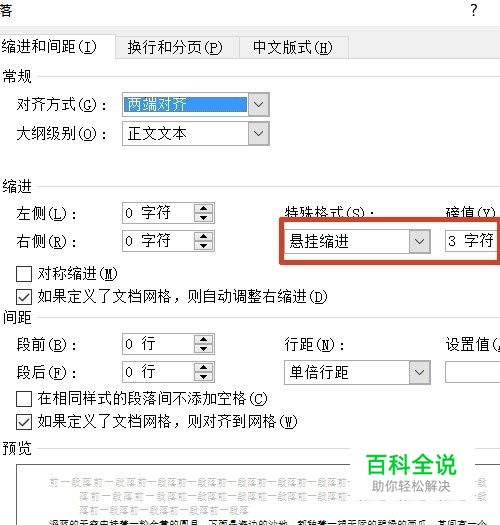Click the 左侧 indent value field
Viewport: 500px width, 525px height.
[x=158, y=213]
